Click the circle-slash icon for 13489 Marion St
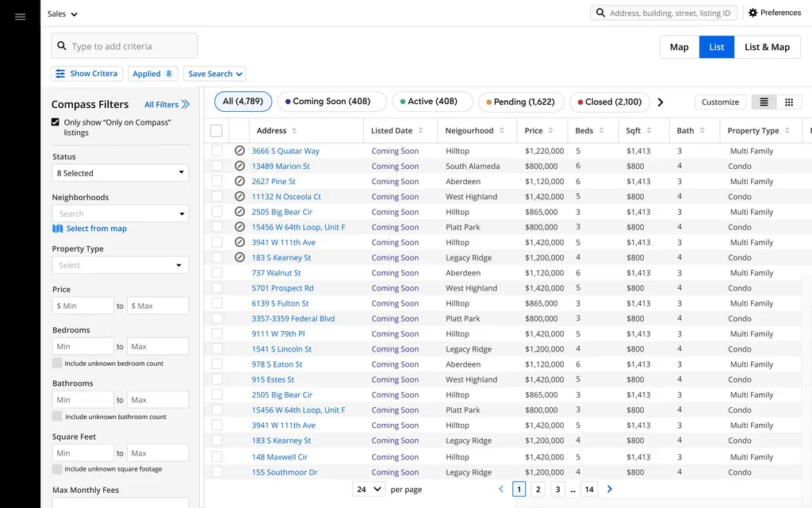 click(x=239, y=166)
